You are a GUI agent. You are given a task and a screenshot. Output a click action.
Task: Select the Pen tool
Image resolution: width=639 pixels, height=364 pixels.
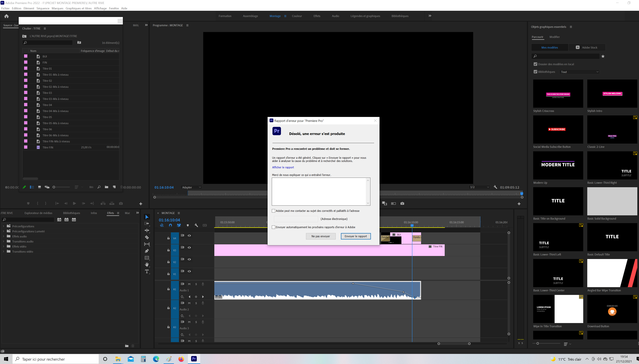pos(147,251)
